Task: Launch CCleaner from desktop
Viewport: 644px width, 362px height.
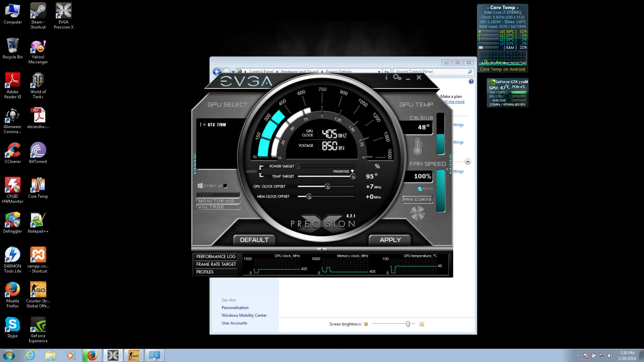Action: click(x=13, y=153)
